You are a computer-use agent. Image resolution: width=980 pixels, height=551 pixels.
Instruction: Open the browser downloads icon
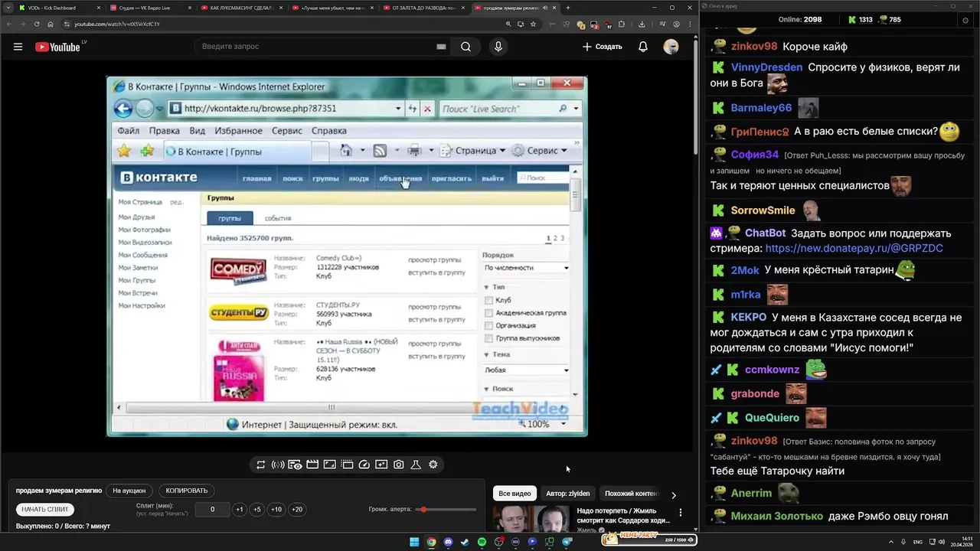click(x=642, y=24)
